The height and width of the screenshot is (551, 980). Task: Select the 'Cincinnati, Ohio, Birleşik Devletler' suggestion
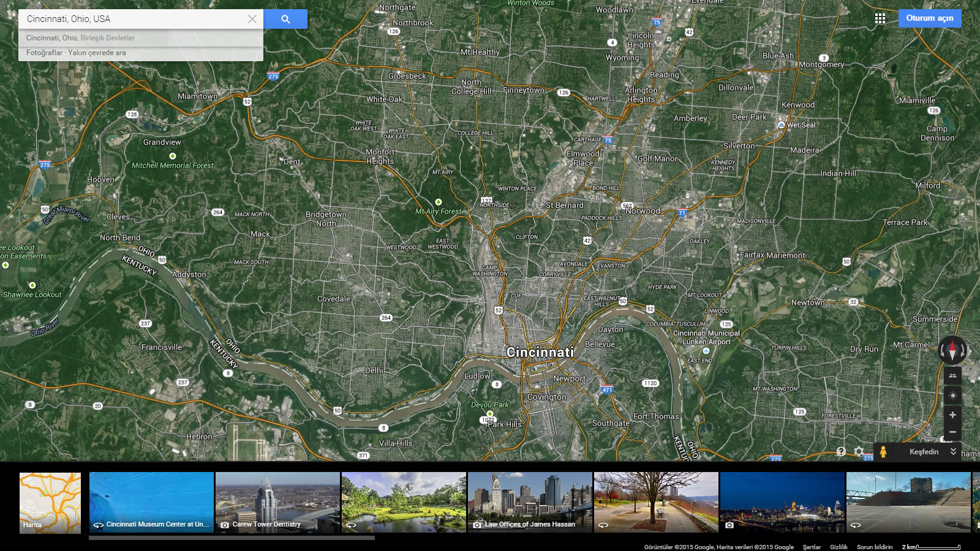point(80,38)
